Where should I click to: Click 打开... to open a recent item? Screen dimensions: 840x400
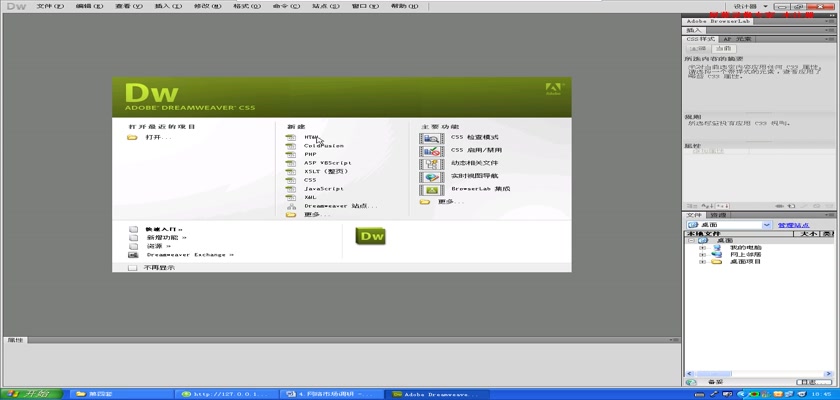[159, 137]
